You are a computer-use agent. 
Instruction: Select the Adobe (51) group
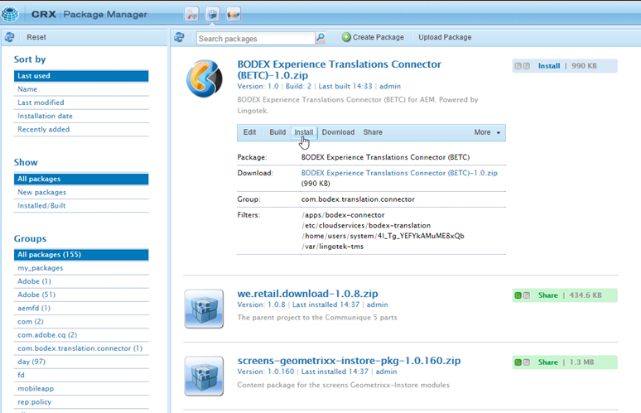coord(36,295)
